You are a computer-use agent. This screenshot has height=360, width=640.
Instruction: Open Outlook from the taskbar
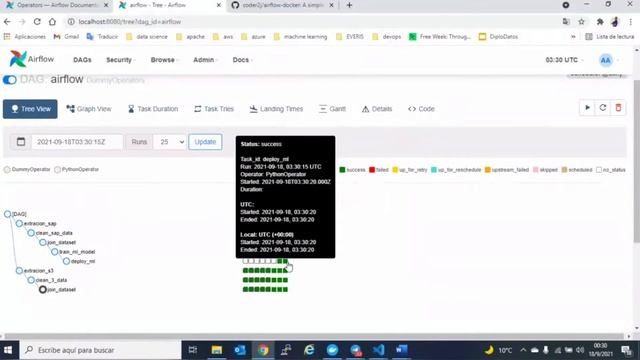pos(240,350)
